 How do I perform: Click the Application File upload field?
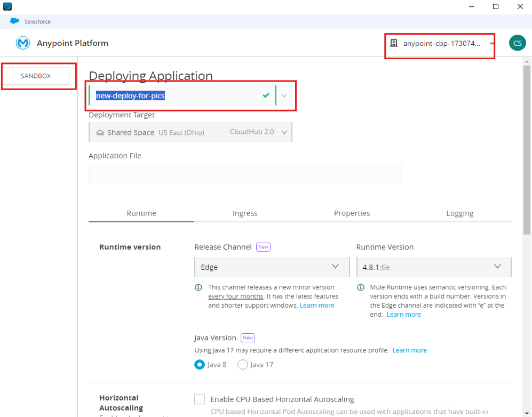[x=245, y=173]
